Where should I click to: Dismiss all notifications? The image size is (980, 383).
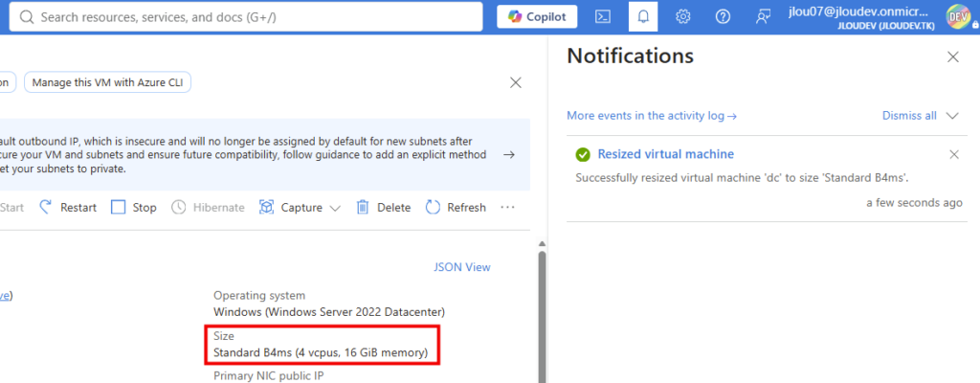pyautogui.click(x=909, y=116)
